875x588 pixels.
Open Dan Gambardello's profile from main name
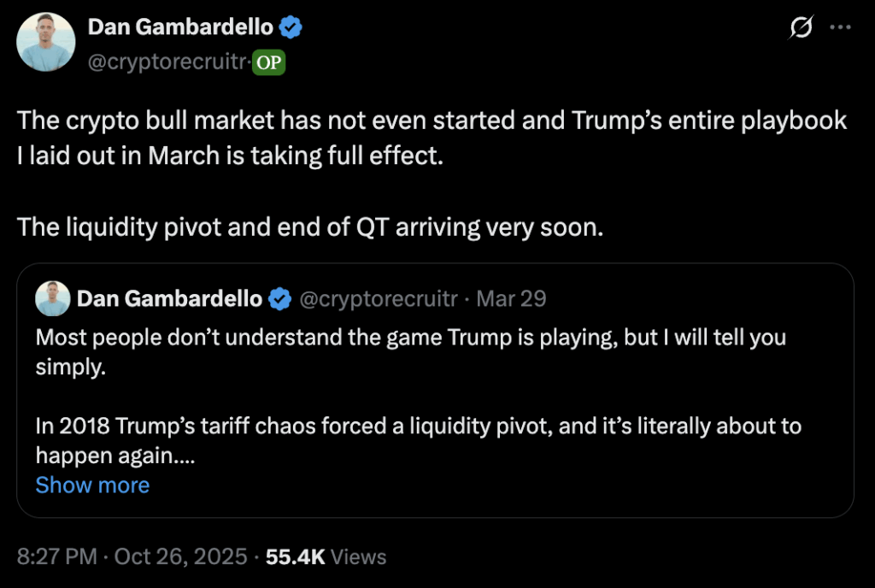[x=180, y=28]
